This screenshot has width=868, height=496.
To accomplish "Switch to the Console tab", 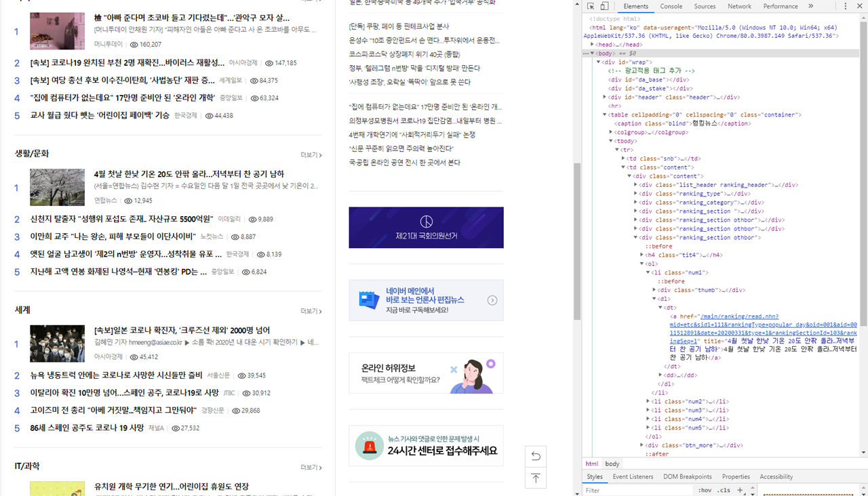I will tap(671, 6).
